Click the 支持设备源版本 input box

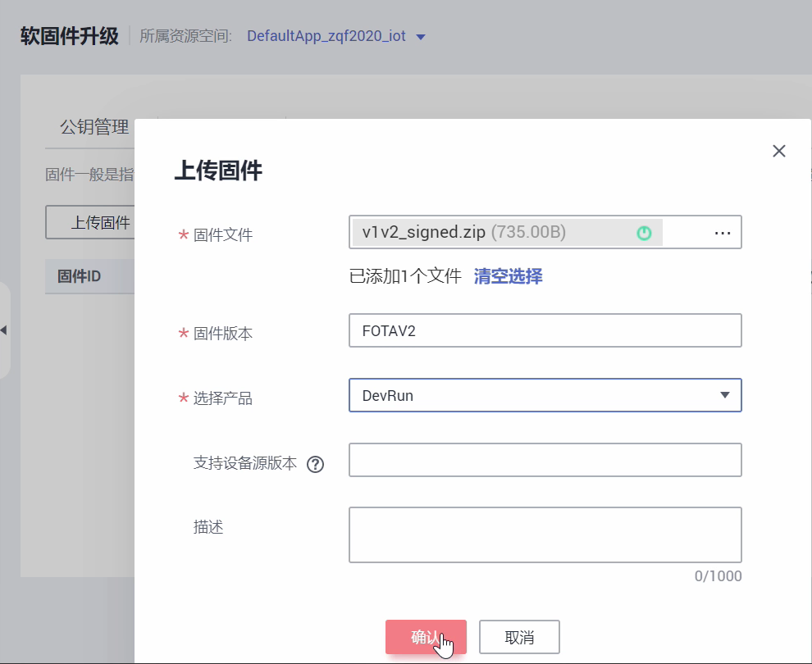545,460
